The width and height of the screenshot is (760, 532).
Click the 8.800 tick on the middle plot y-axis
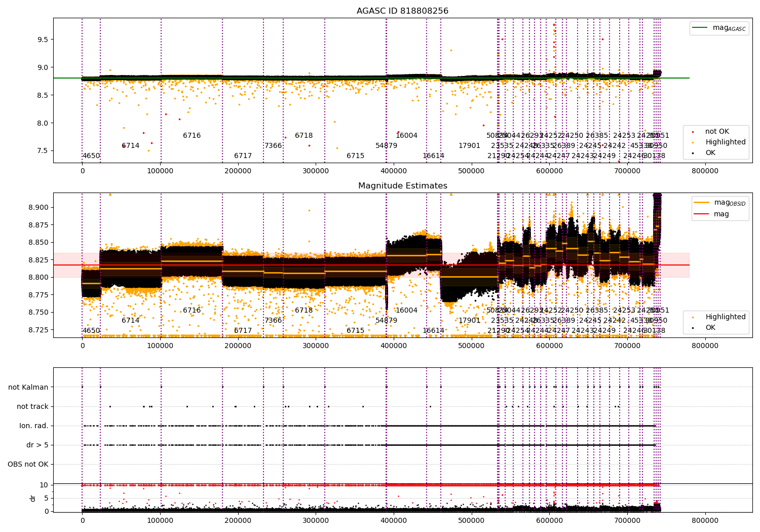[39, 278]
